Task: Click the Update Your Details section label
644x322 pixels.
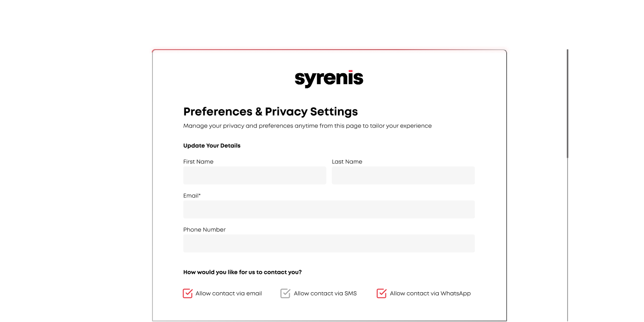Action: (x=212, y=145)
